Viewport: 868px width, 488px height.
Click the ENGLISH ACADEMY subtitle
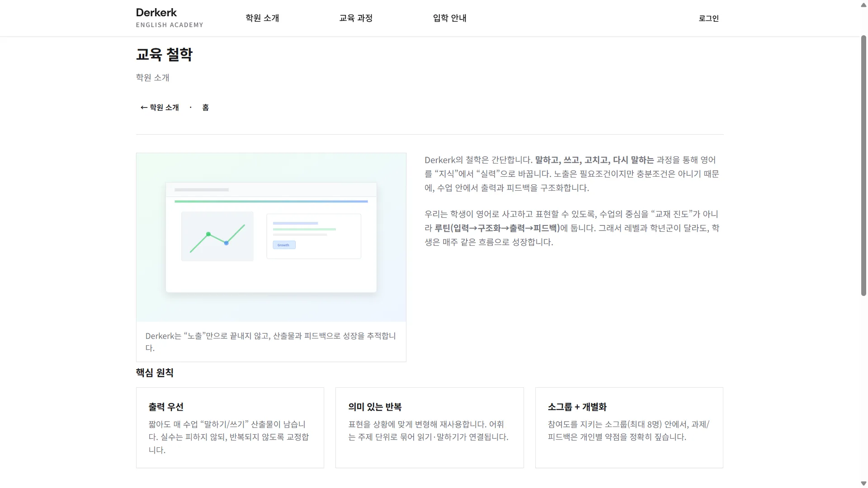[170, 25]
